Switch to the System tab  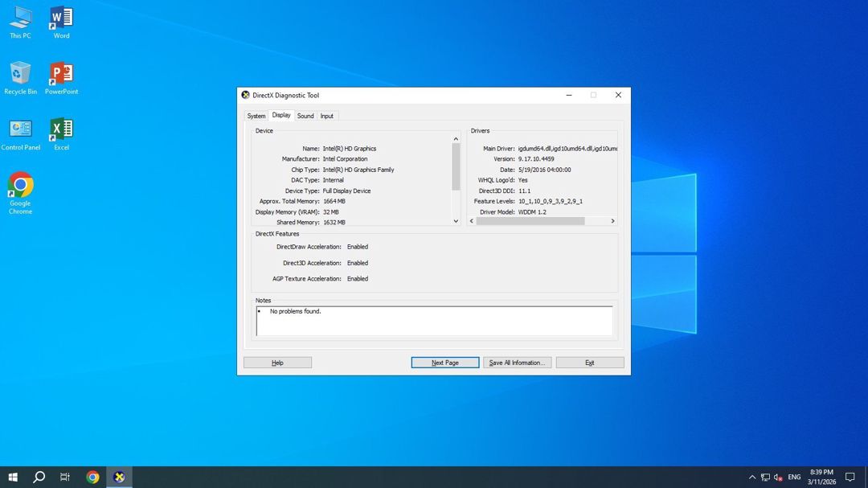pyautogui.click(x=256, y=116)
